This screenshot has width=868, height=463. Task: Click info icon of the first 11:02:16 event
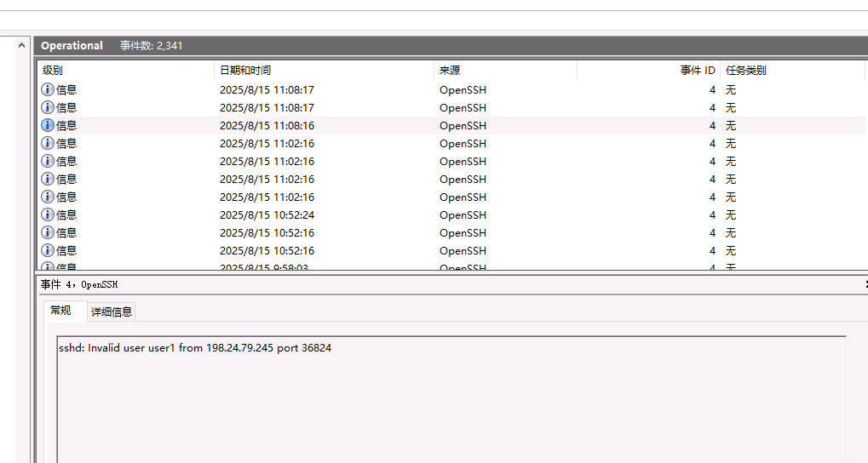click(48, 143)
